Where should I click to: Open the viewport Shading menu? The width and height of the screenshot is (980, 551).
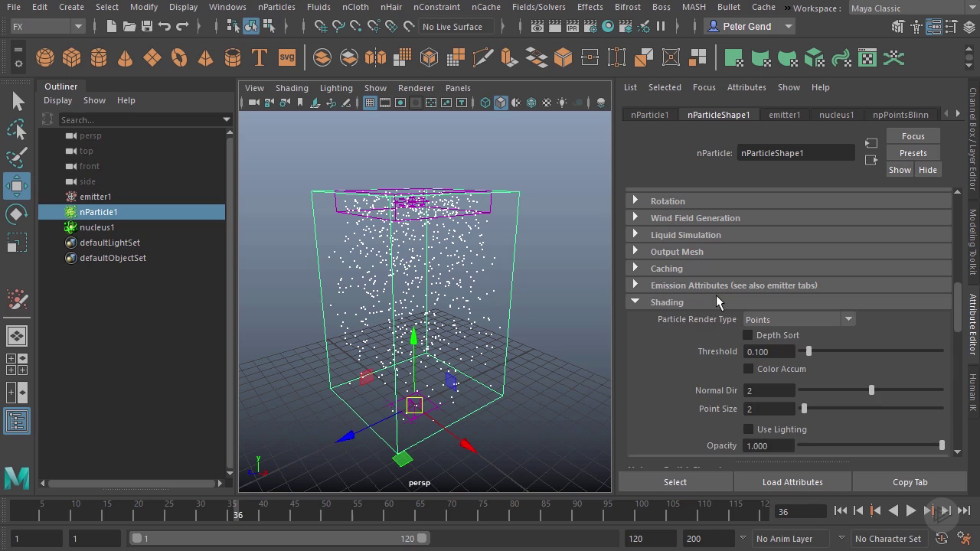coord(292,88)
